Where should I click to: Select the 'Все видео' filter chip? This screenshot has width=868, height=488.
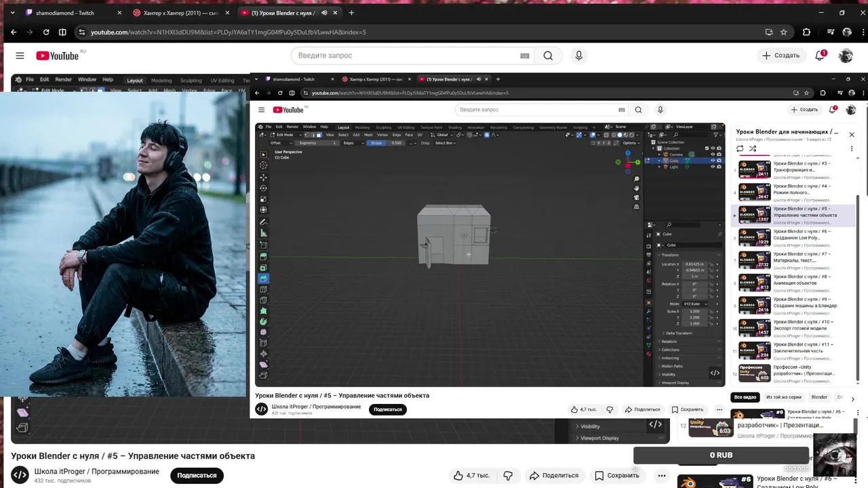click(x=745, y=397)
